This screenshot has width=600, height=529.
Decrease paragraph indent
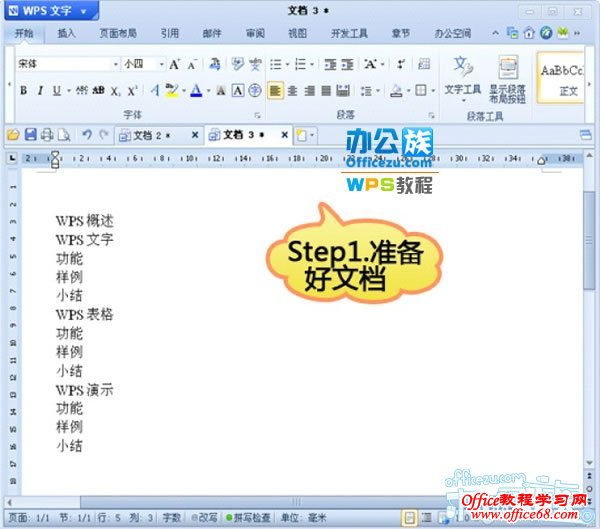(x=330, y=64)
